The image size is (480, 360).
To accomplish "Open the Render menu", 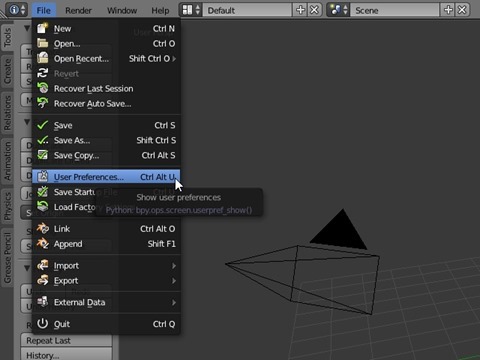I will pyautogui.click(x=78, y=10).
